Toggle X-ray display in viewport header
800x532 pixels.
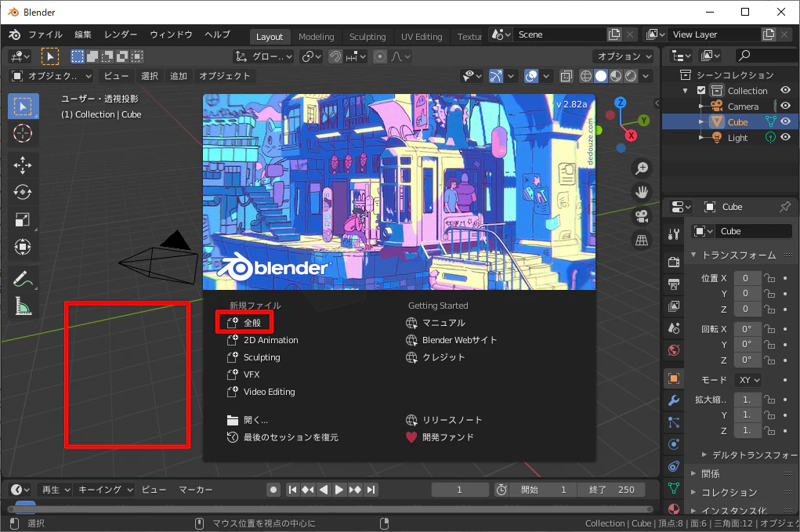pyautogui.click(x=566, y=76)
